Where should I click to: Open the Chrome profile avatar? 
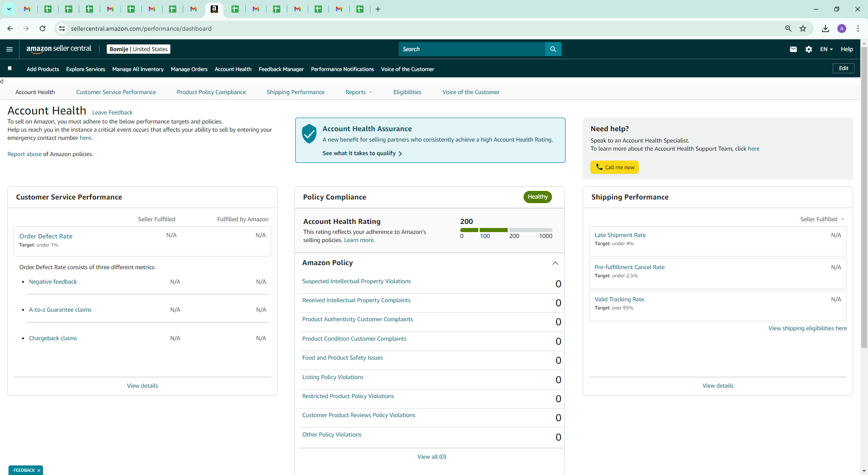tap(842, 28)
